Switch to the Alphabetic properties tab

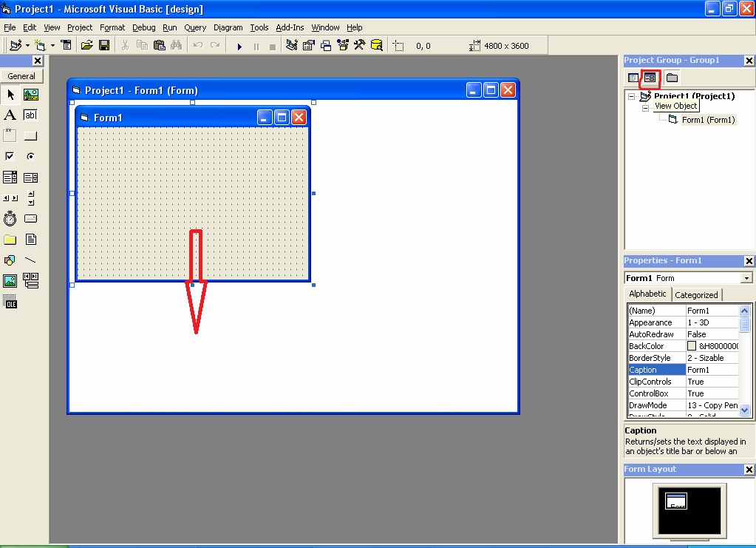click(647, 294)
